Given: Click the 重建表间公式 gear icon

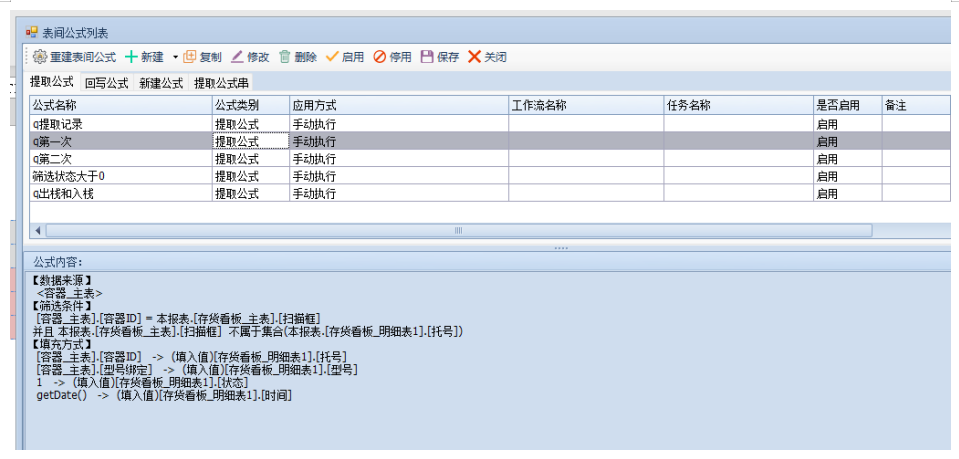Looking at the screenshot, I should (40, 57).
